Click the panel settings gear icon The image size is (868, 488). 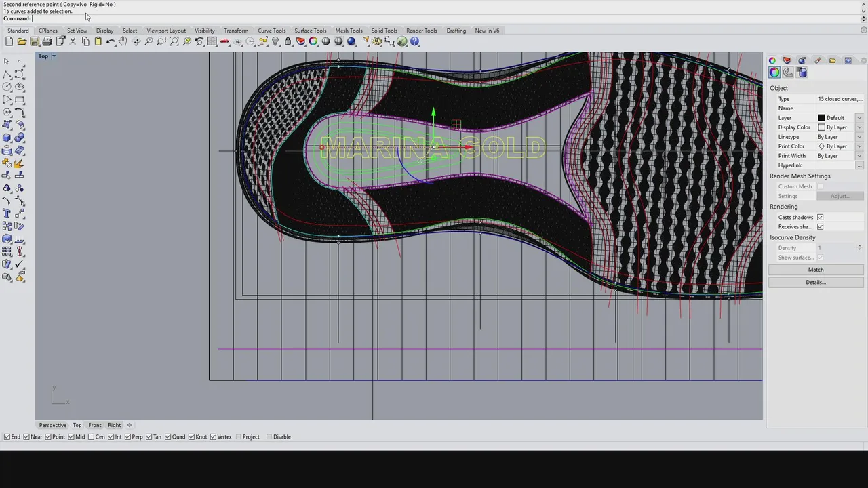(863, 60)
